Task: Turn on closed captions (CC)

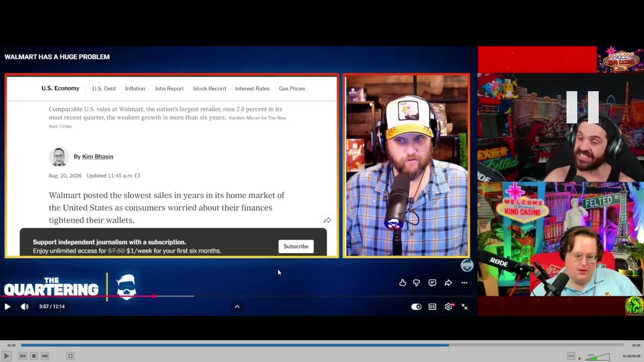Action: [x=432, y=307]
